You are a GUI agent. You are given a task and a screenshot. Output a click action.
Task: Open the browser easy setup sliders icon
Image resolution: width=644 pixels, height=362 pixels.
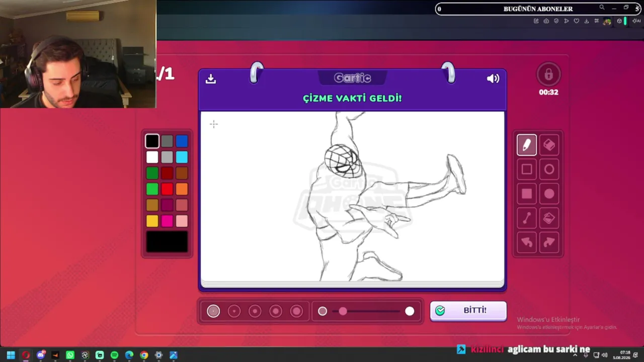(x=596, y=21)
